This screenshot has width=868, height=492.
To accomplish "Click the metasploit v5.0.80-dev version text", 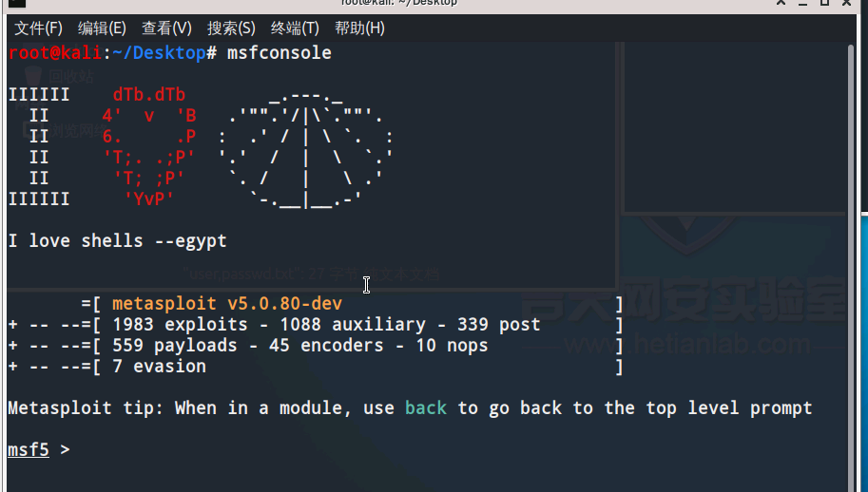I will [227, 304].
